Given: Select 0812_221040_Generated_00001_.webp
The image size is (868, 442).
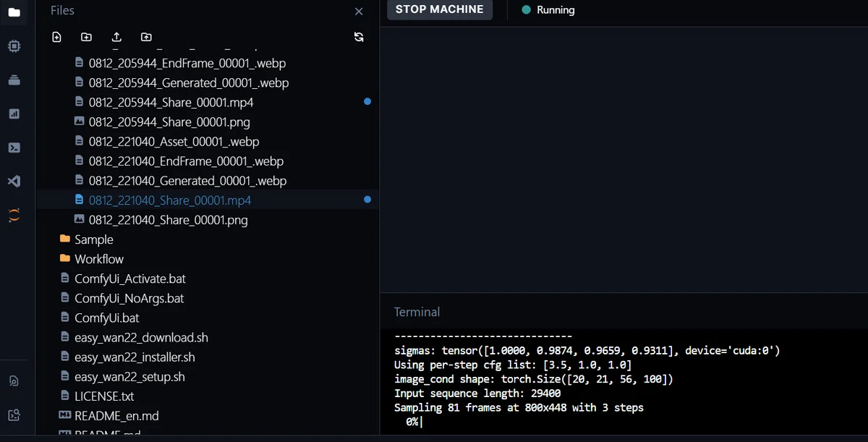Looking at the screenshot, I should tap(187, 181).
